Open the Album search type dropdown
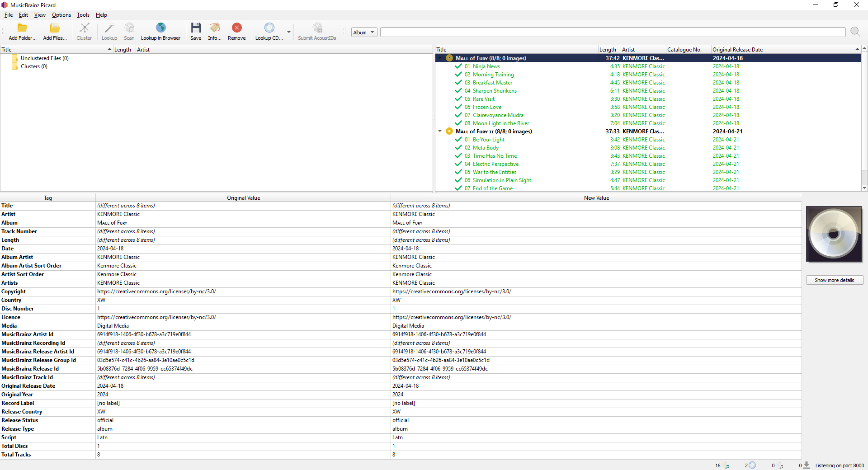This screenshot has height=470, width=868. [x=364, y=33]
